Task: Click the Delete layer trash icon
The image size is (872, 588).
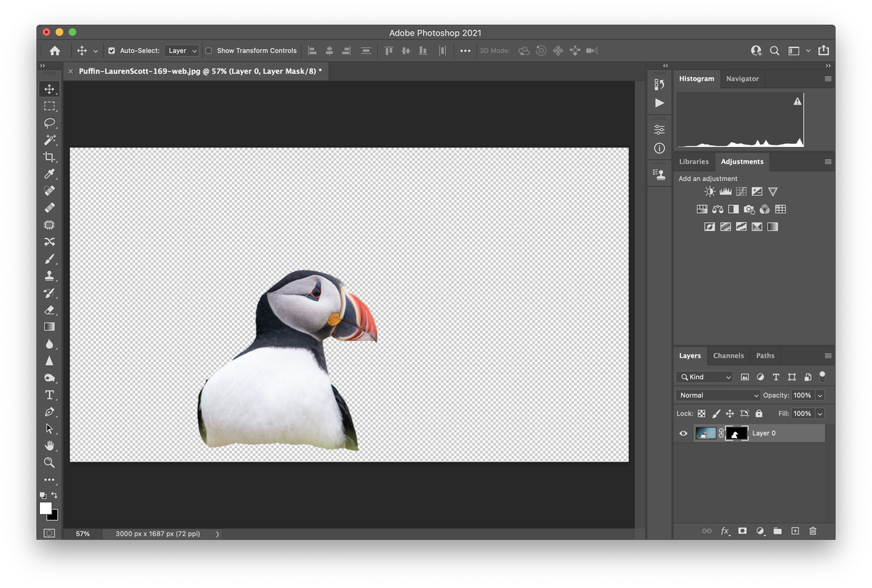Action: coord(812,531)
